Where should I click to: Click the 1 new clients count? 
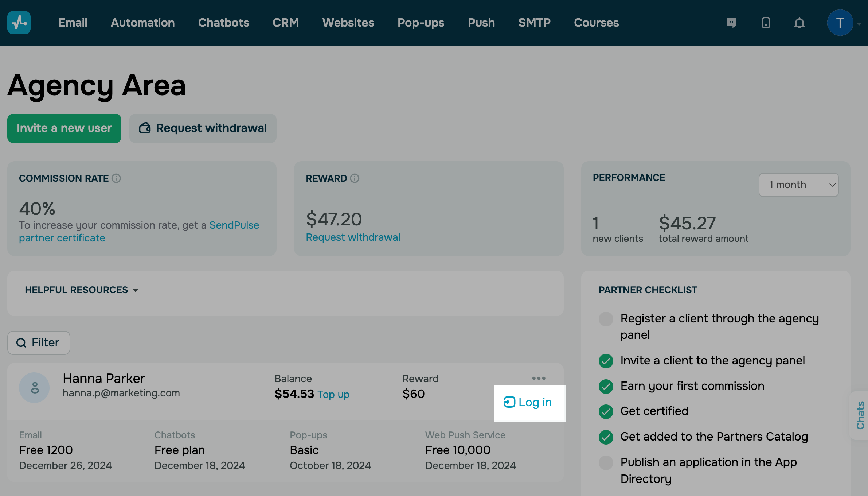(x=596, y=223)
